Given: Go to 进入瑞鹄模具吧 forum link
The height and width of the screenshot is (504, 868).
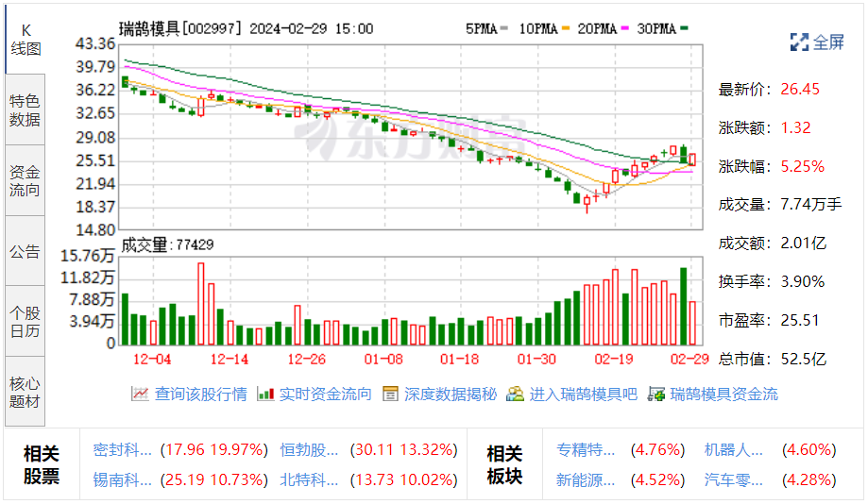Looking at the screenshot, I should (x=583, y=394).
